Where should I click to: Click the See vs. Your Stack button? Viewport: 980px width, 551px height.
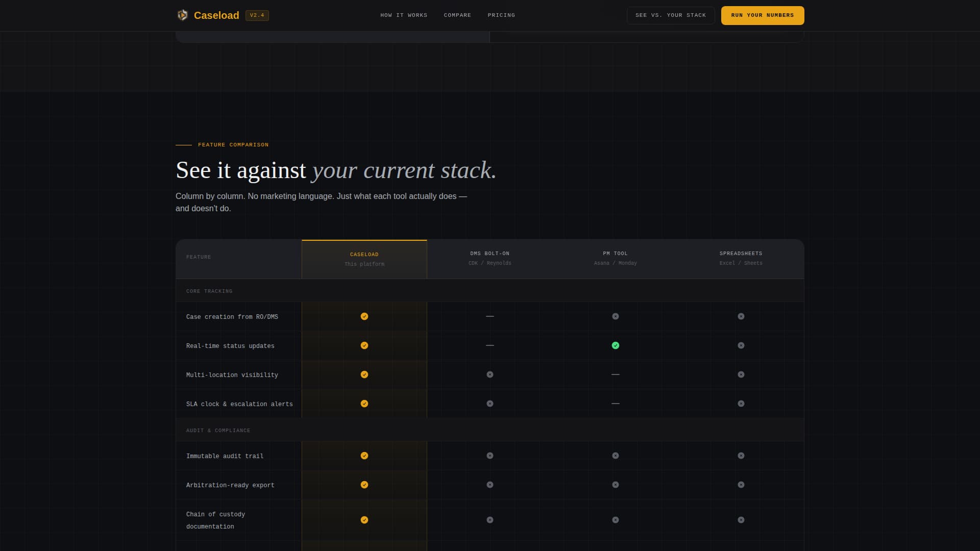point(671,15)
